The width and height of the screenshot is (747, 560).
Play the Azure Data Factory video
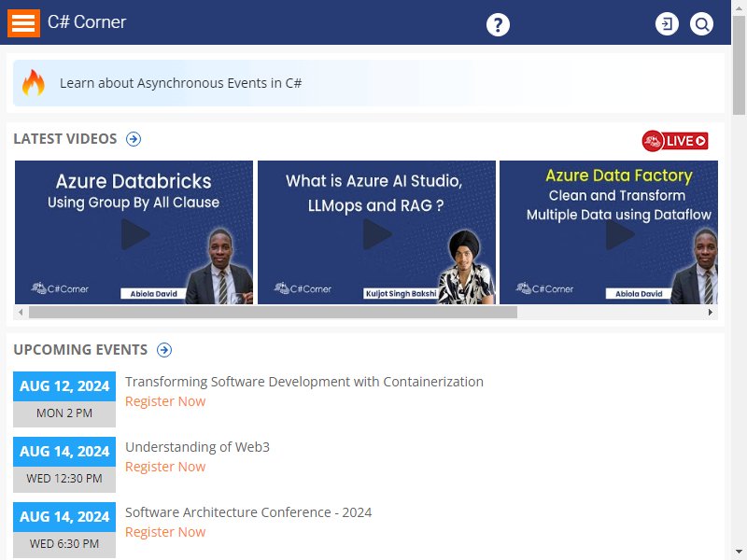click(609, 232)
